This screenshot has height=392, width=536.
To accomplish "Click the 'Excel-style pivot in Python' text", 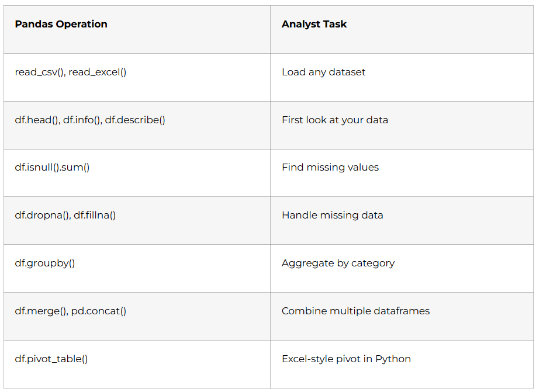I will 346,359.
